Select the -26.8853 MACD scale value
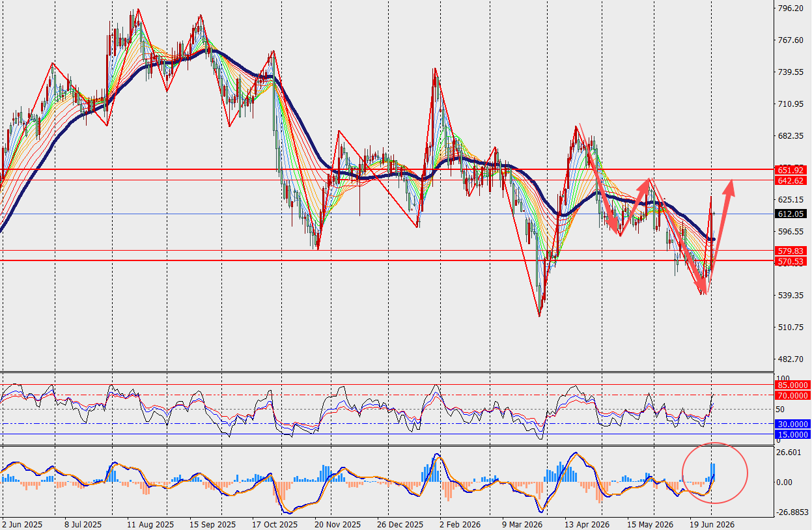812x530 pixels. [792, 512]
